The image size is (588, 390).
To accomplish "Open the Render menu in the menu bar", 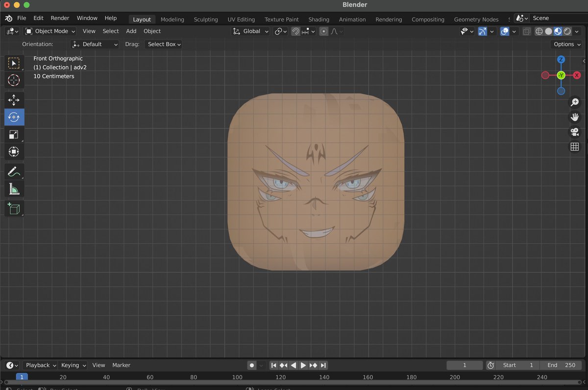I will click(x=60, y=18).
